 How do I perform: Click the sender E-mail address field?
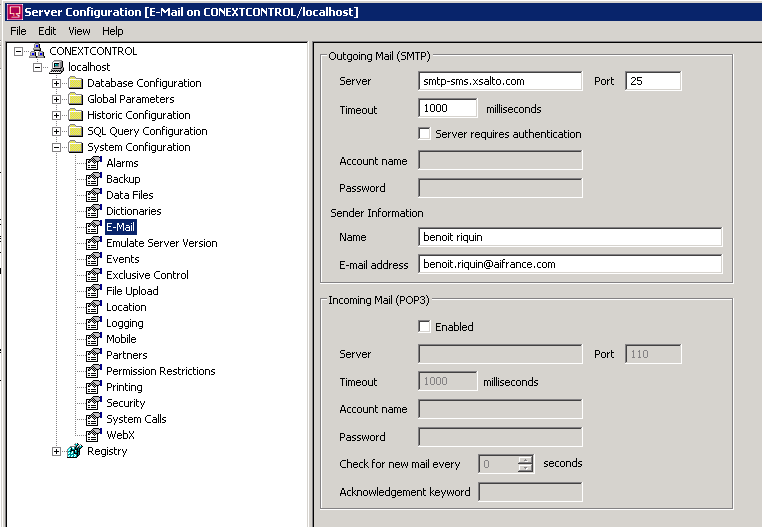pyautogui.click(x=570, y=264)
